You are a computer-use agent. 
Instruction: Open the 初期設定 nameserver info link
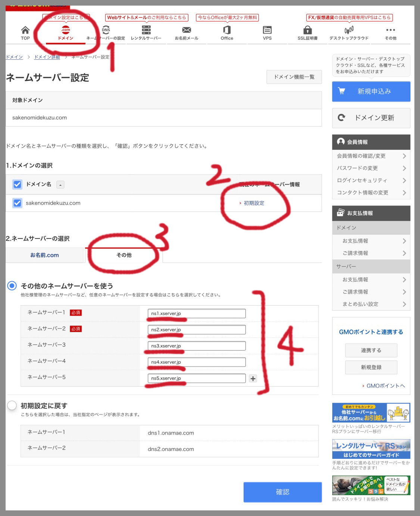pos(254,203)
